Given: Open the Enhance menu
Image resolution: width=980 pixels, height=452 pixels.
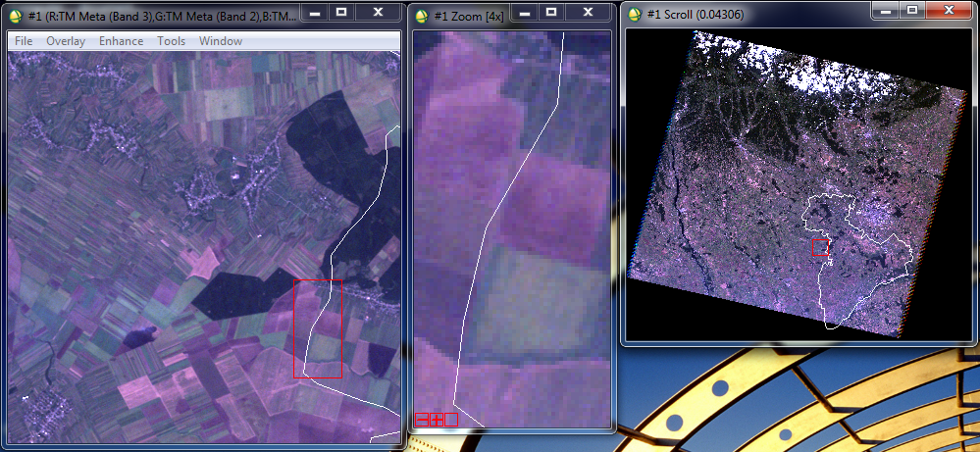Looking at the screenshot, I should pos(122,41).
